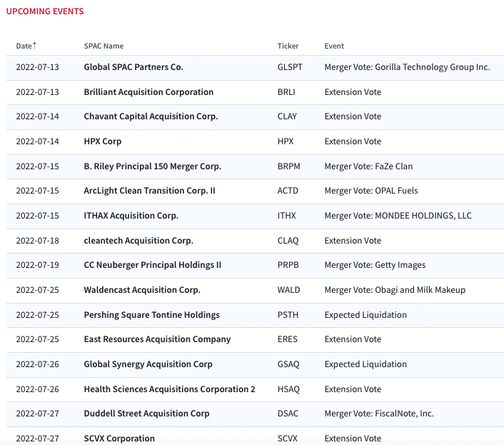This screenshot has width=504, height=445.
Task: Sort by the Ticker column header
Action: pyautogui.click(x=288, y=46)
